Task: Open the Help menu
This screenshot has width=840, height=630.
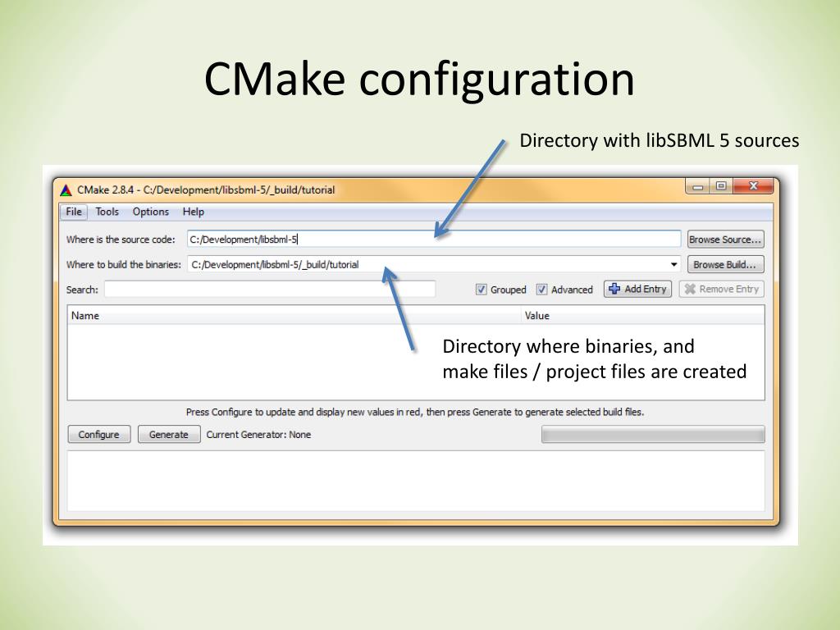Action: coord(194,212)
